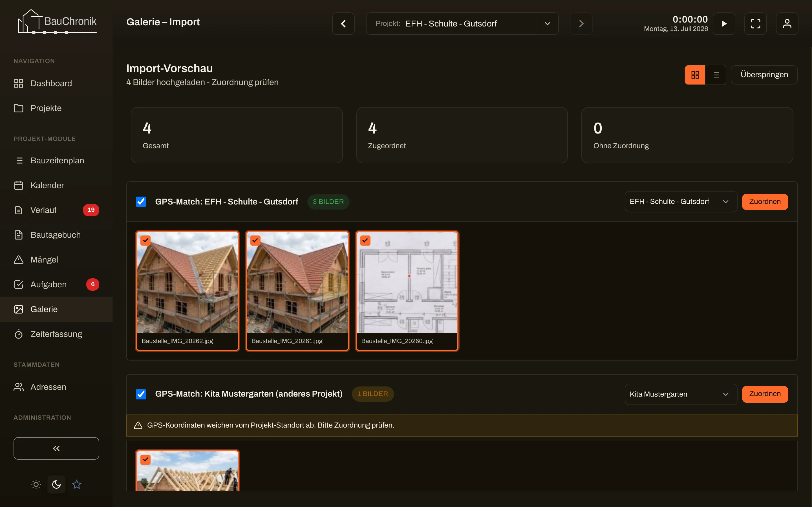Open the user profile icon
Image resolution: width=812 pixels, height=507 pixels.
tap(787, 23)
